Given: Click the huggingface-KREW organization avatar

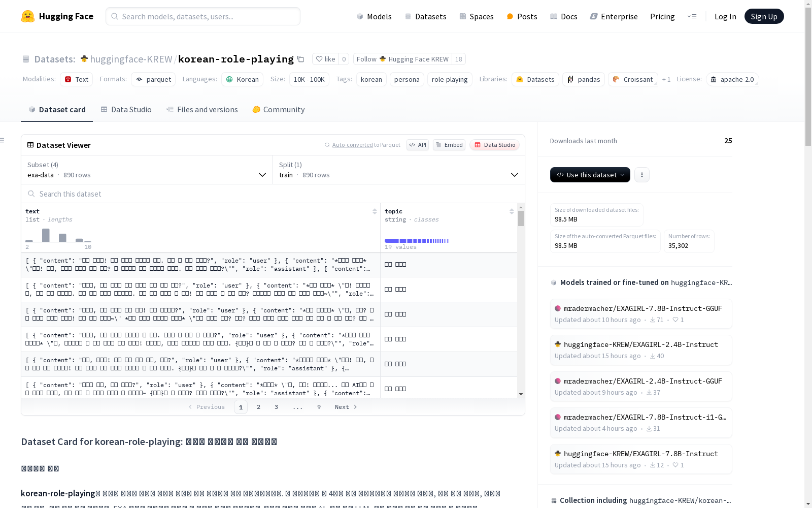Looking at the screenshot, I should [84, 59].
